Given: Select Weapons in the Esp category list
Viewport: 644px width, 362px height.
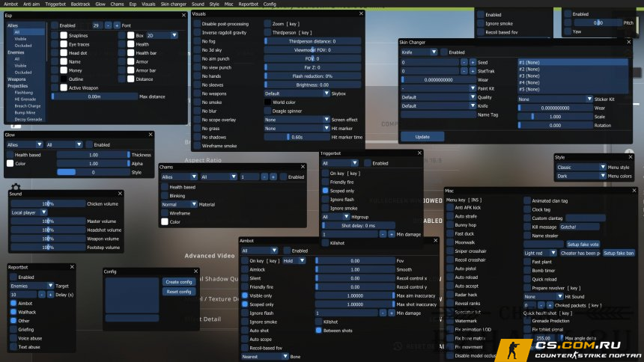Looking at the screenshot, I should pyautogui.click(x=16, y=79).
